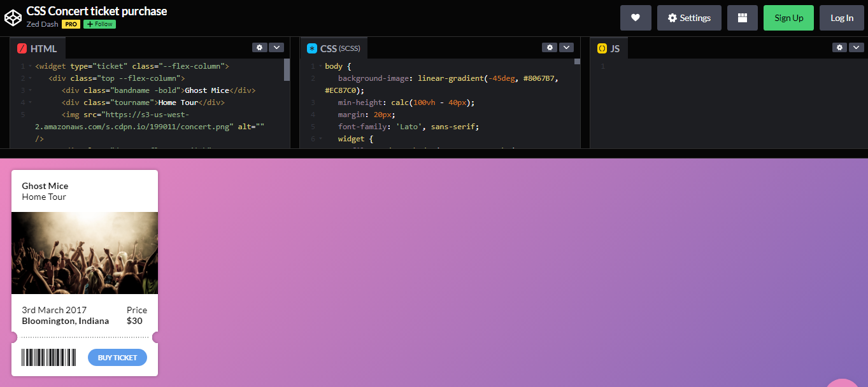Click the Log In button

pyautogui.click(x=841, y=18)
